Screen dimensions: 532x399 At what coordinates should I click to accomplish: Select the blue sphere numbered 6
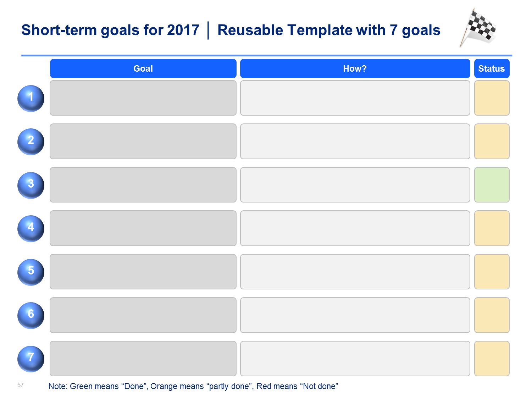pyautogui.click(x=31, y=315)
